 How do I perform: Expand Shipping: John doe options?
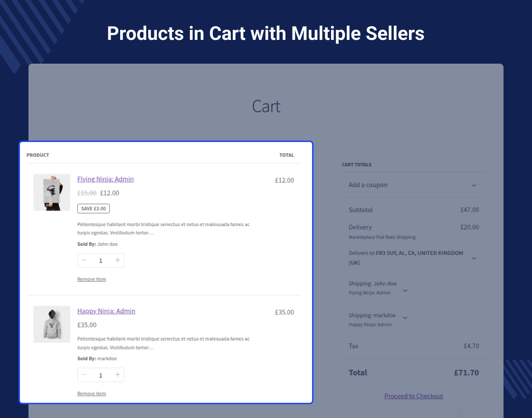[405, 290]
